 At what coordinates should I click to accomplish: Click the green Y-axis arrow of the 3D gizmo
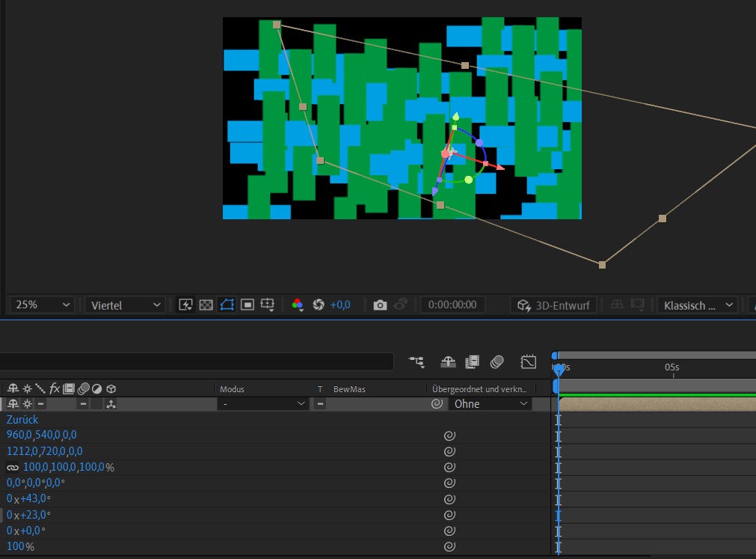[x=455, y=117]
